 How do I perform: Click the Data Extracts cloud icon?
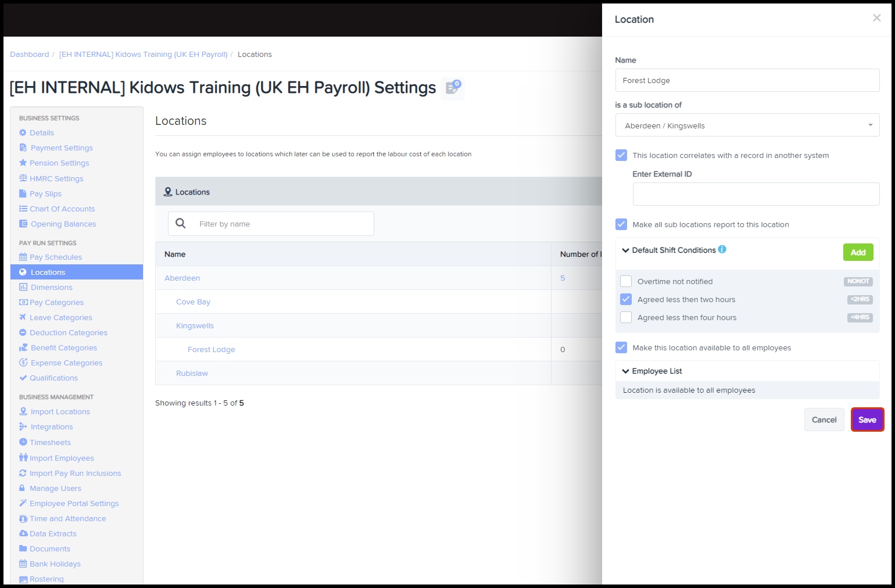23,533
